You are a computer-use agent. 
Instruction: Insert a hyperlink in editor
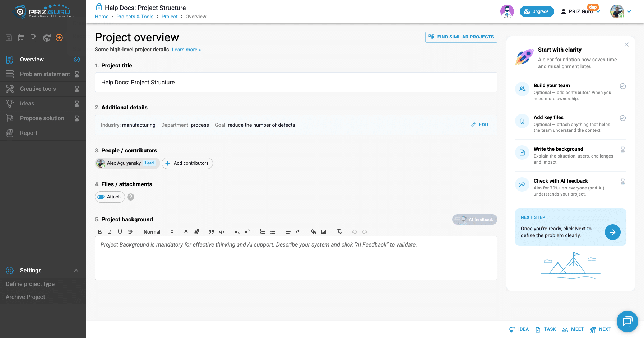pyautogui.click(x=314, y=232)
